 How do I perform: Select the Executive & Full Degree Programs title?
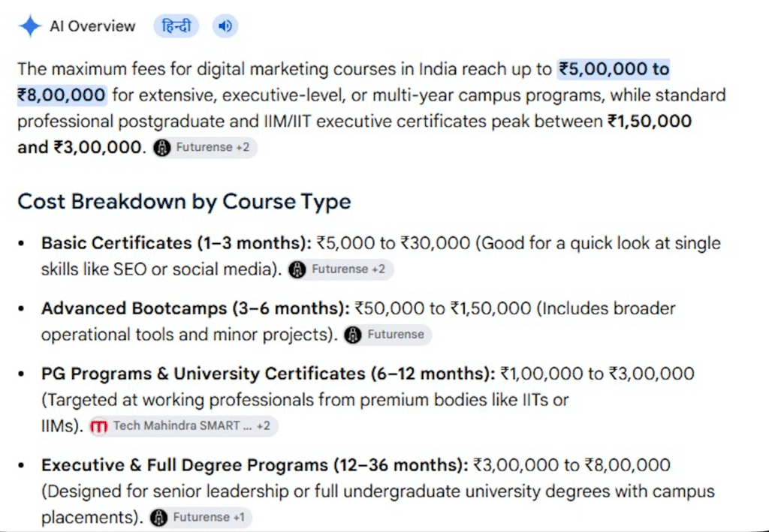(255, 465)
